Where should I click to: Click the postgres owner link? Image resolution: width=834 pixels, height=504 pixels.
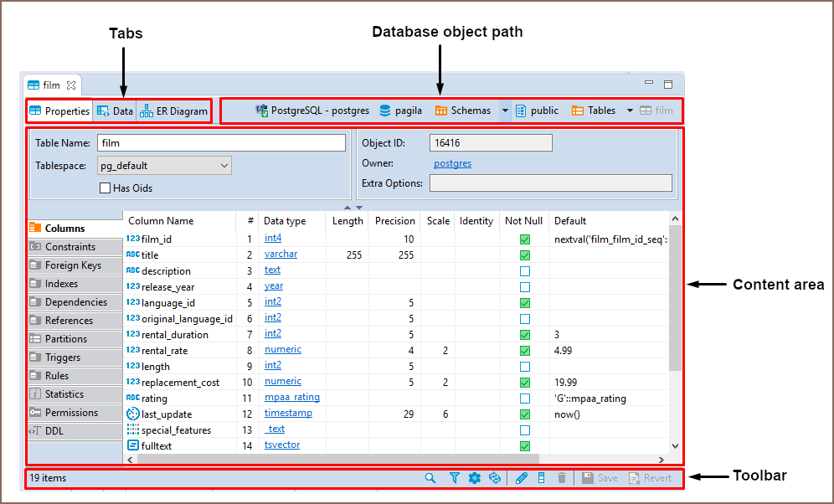(x=452, y=164)
